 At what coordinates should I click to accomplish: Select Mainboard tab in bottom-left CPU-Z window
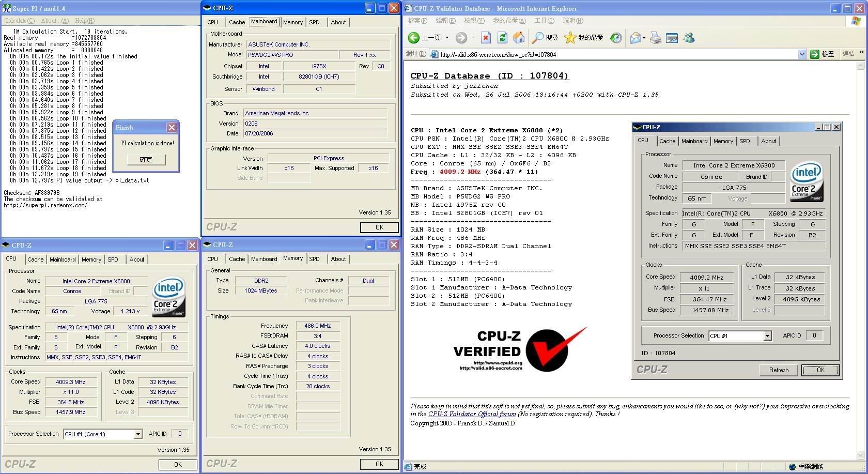[x=63, y=259]
